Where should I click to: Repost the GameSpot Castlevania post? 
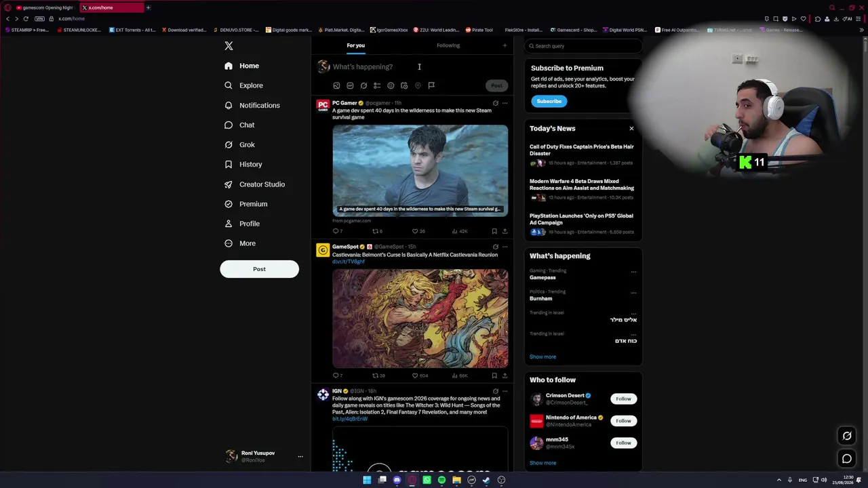(x=378, y=375)
